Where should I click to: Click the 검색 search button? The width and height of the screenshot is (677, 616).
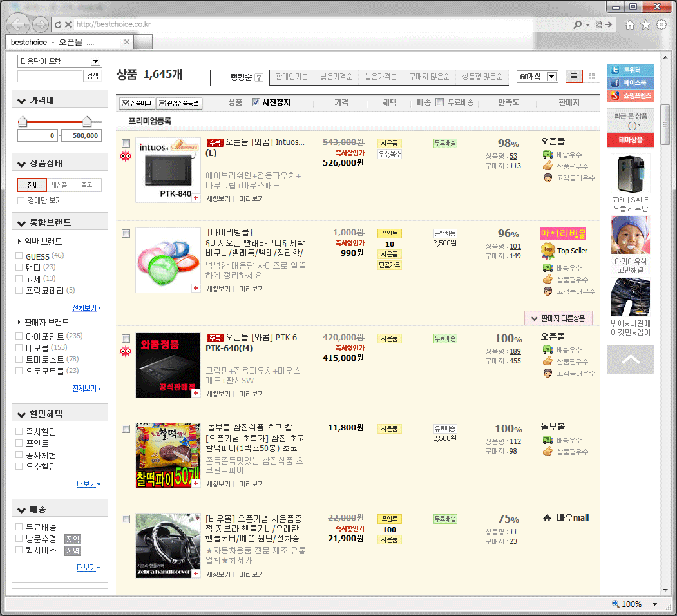(93, 76)
